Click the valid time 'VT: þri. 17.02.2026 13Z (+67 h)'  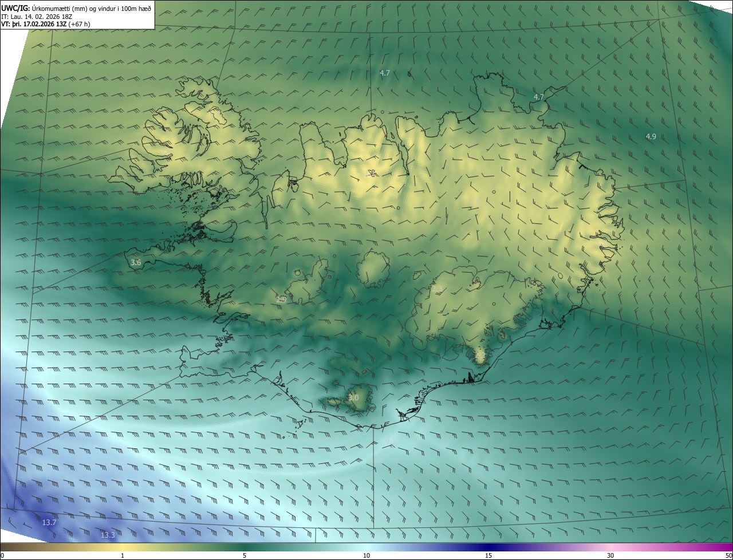click(x=46, y=24)
